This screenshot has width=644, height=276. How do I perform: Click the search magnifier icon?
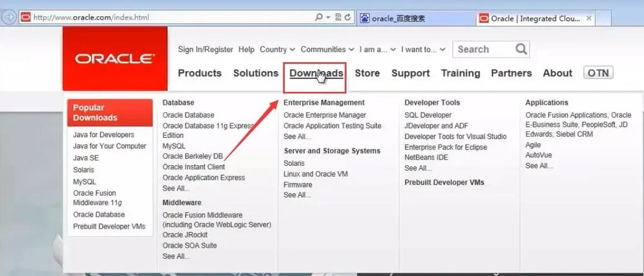pos(521,49)
